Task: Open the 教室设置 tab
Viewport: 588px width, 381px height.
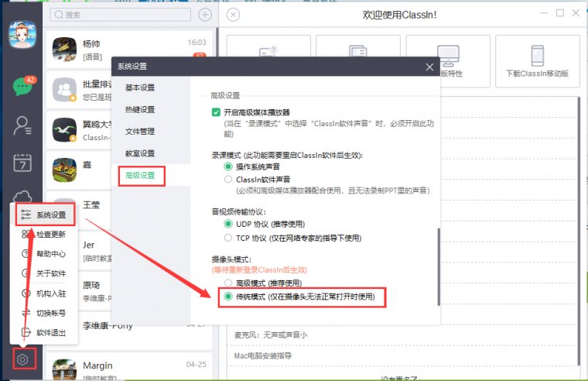Action: 140,153
